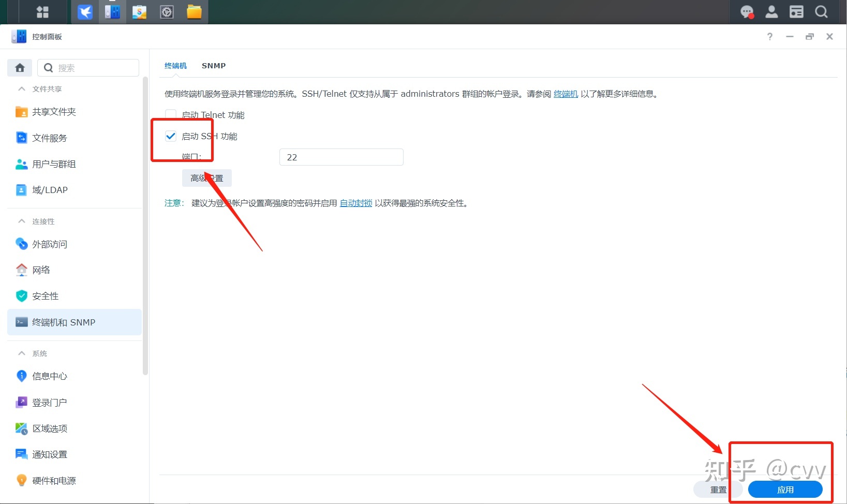Open Security (安全性) shield item
The width and height of the screenshot is (847, 504).
46,296
